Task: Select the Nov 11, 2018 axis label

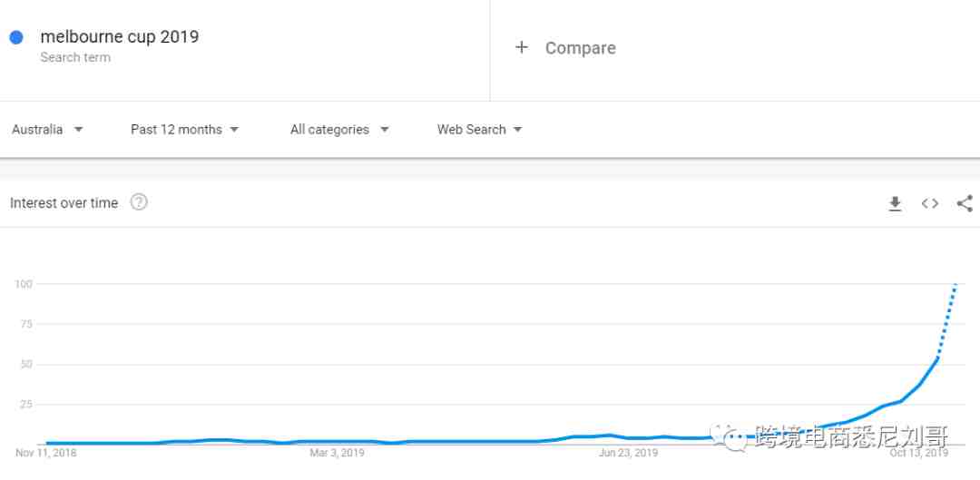Action: (x=45, y=453)
